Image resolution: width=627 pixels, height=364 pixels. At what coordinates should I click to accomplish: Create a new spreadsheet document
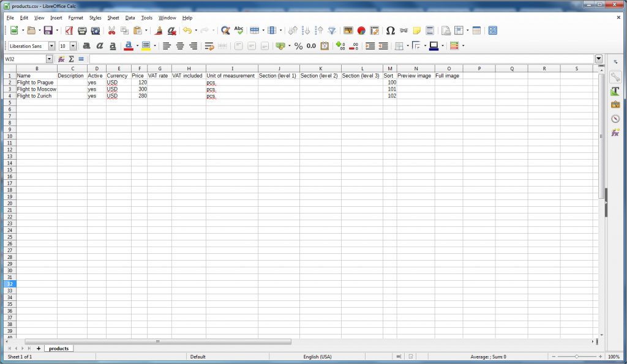click(x=14, y=31)
